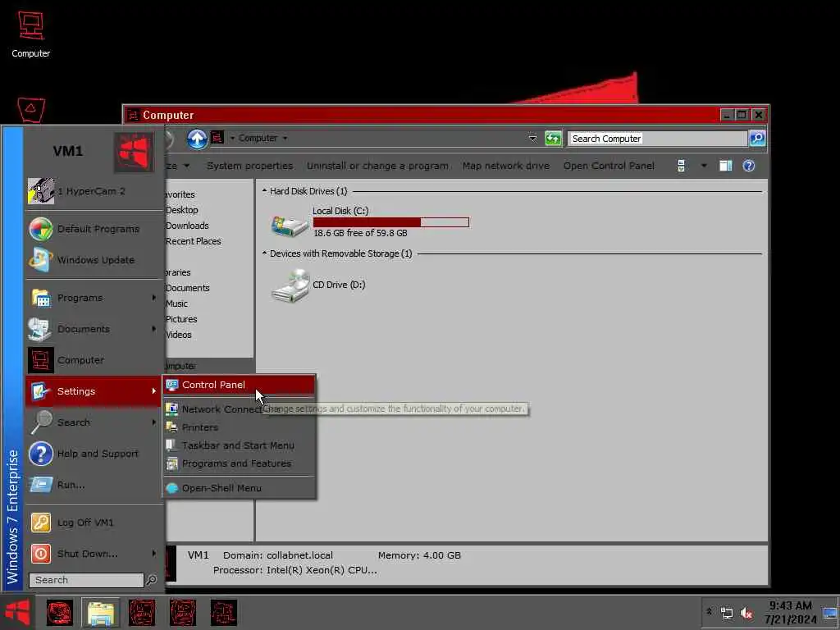Select the Local Disk (C:) drive icon
The height and width of the screenshot is (630, 840).
tap(290, 225)
